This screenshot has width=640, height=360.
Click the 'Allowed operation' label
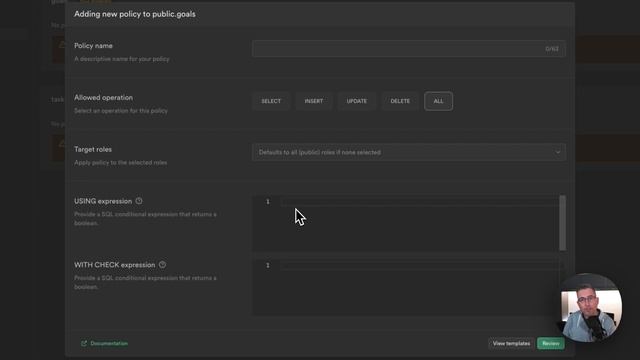point(103,98)
